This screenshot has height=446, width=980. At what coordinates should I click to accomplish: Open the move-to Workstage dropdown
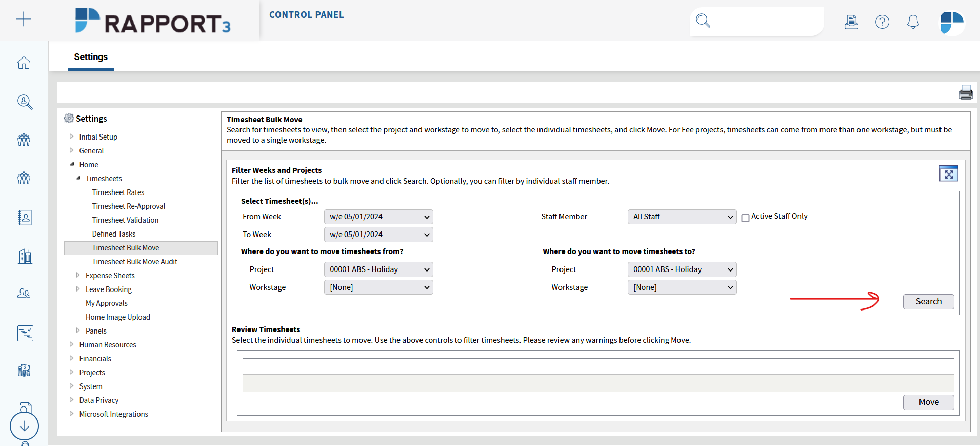[x=682, y=287]
